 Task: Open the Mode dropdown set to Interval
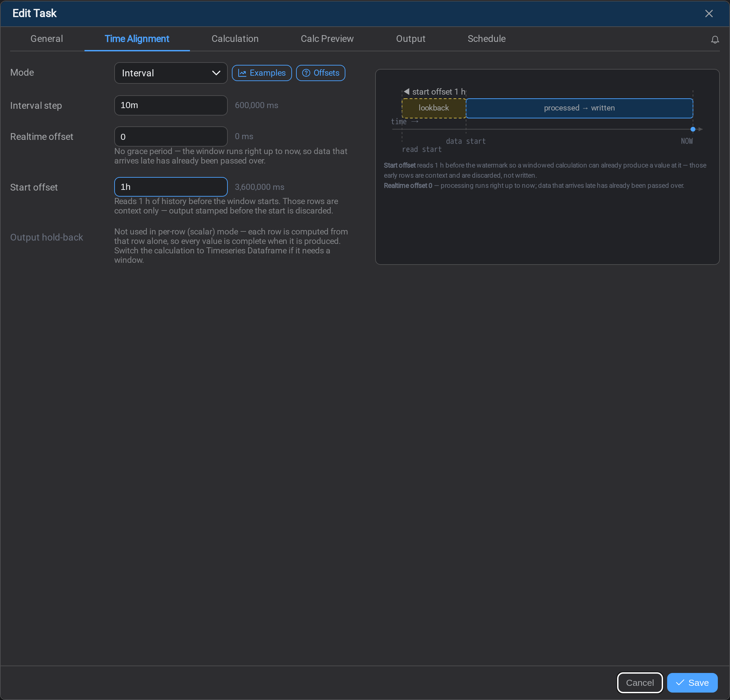171,73
